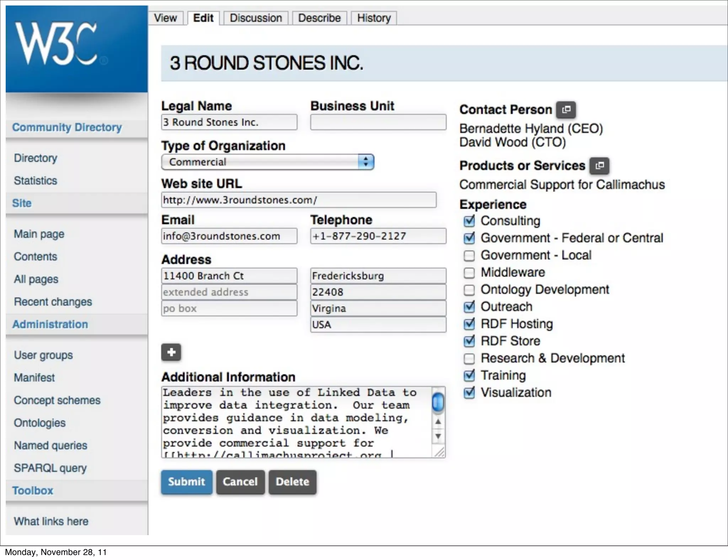Viewport: 728px width, 560px height.
Task: Open the Contact Person popup icon
Action: click(x=566, y=109)
